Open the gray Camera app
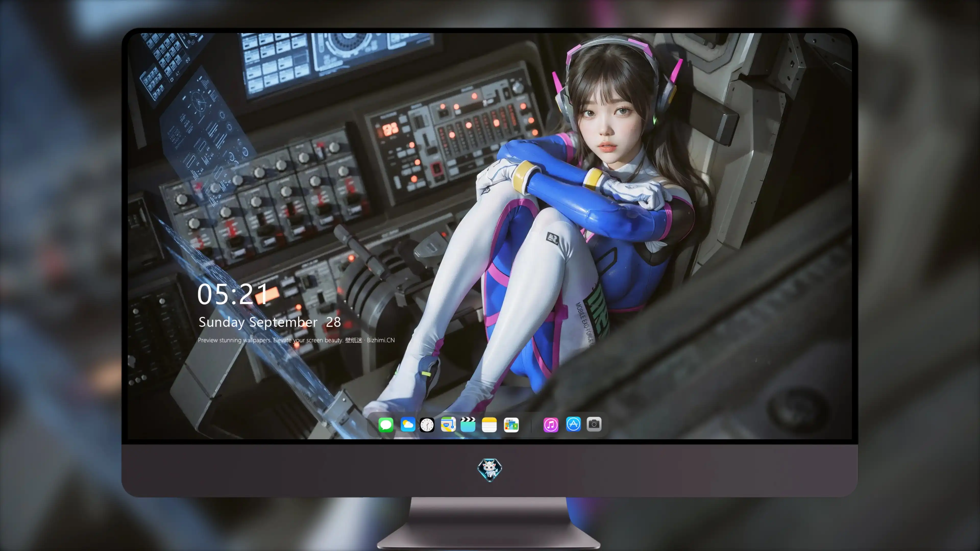This screenshot has height=551, width=980. 594,424
